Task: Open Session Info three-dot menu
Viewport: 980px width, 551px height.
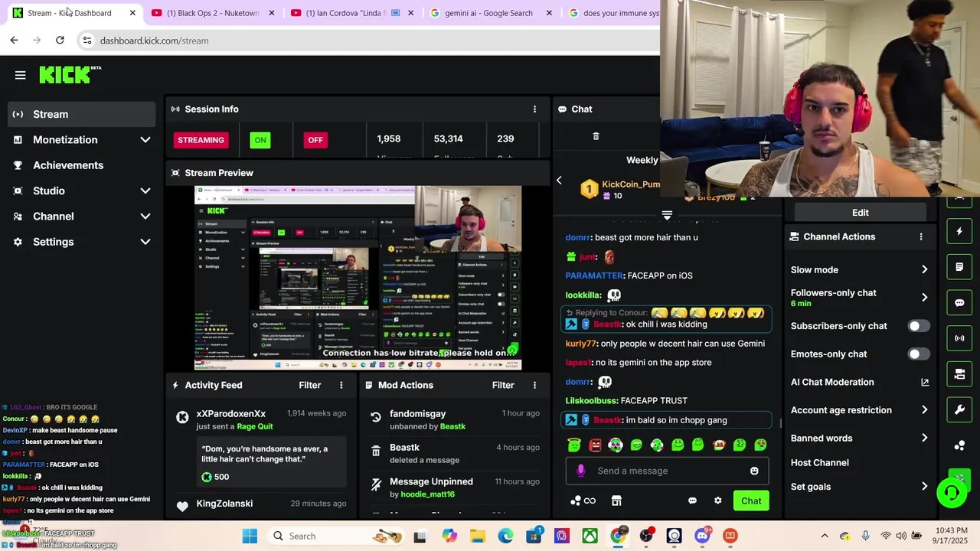Action: pyautogui.click(x=534, y=109)
